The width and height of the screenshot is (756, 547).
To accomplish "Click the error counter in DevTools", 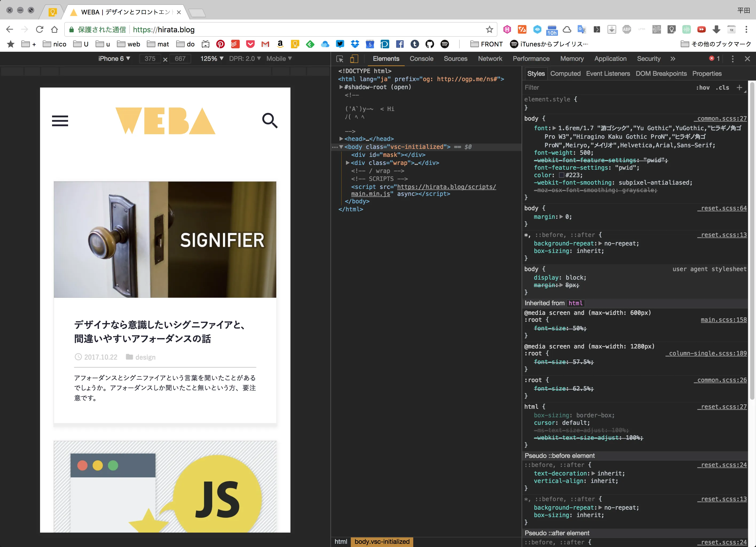I will [x=714, y=59].
